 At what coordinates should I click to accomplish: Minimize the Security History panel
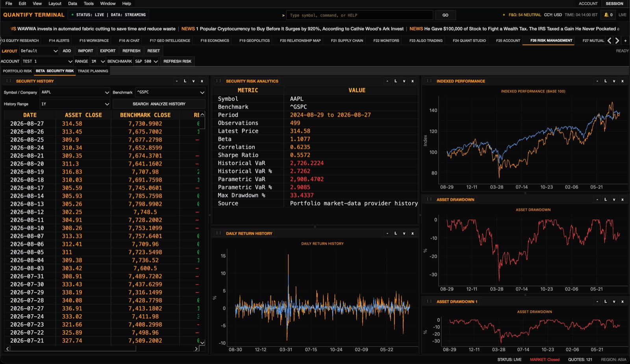[x=177, y=81]
